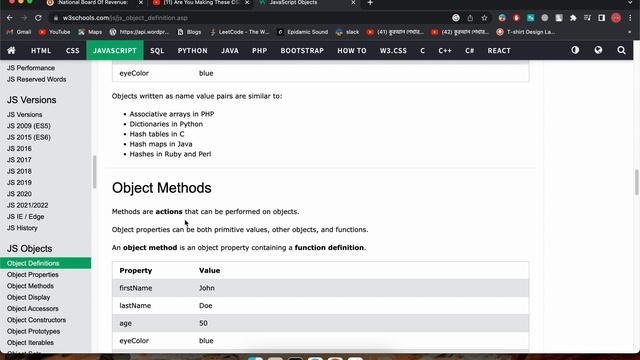Image resolution: width=640 pixels, height=360 pixels.
Task: Open the Chrome profile avatar
Action: tap(616, 18)
